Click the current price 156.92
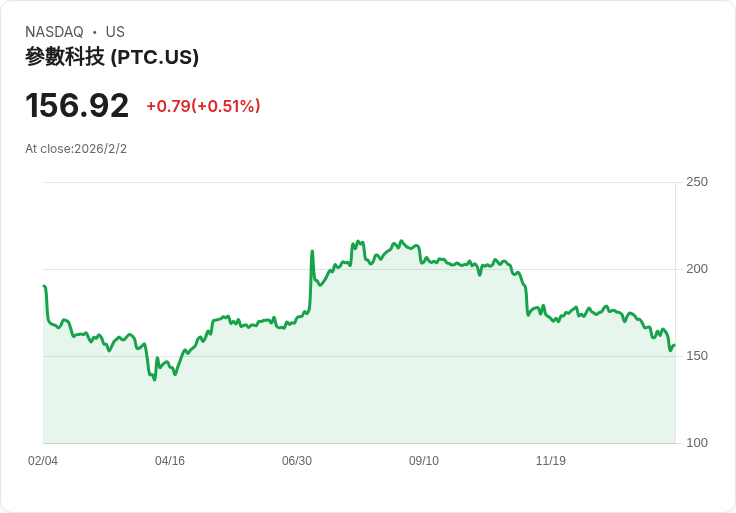 77,105
